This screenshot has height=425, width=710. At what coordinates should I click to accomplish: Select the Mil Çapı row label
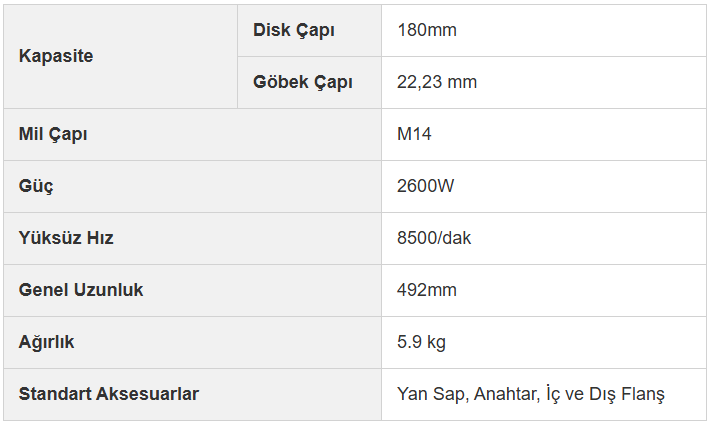(53, 134)
